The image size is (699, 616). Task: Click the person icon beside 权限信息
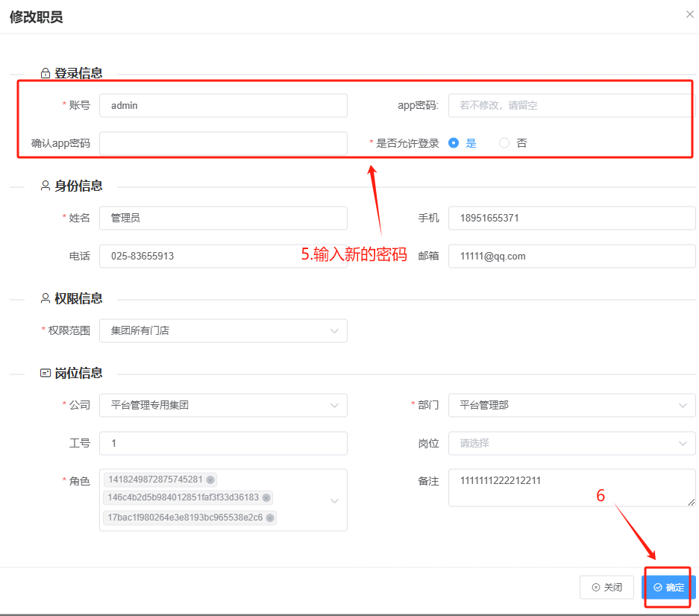point(46,298)
